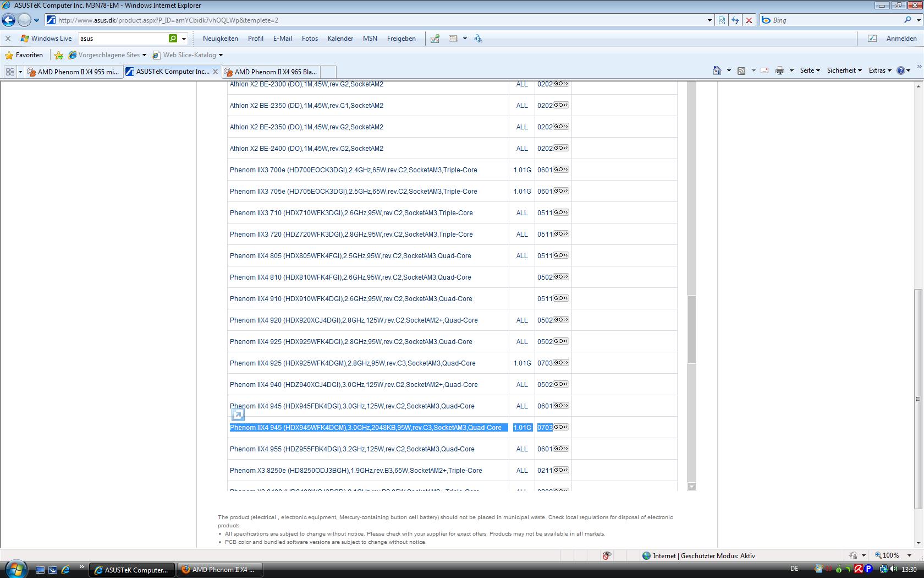Open the print options dropdown arrow
Image resolution: width=924 pixels, height=578 pixels.
[791, 70]
